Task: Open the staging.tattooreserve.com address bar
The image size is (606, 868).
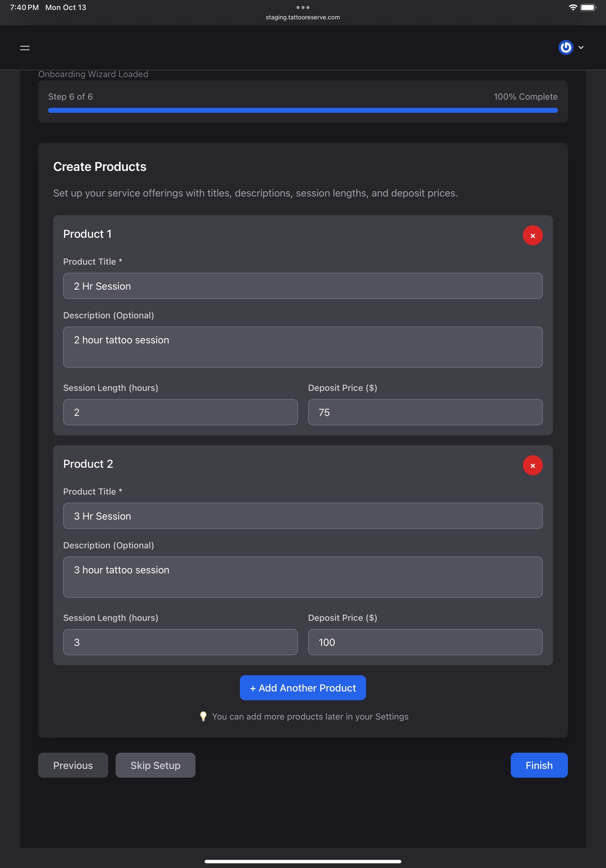Action: click(302, 17)
